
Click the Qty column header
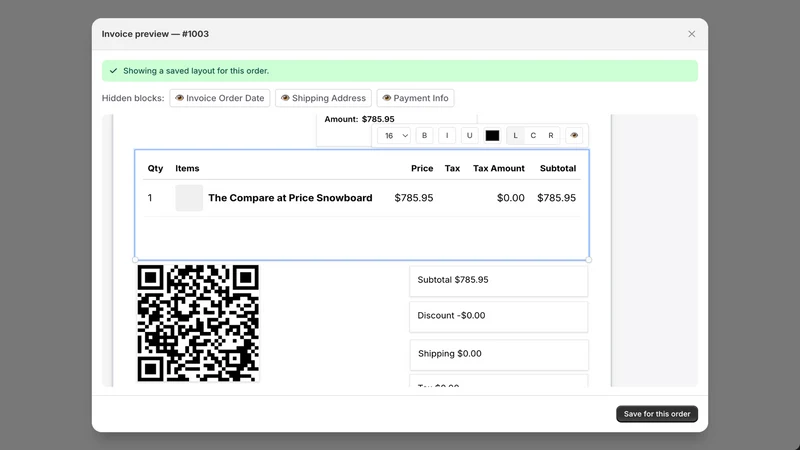[x=155, y=168]
